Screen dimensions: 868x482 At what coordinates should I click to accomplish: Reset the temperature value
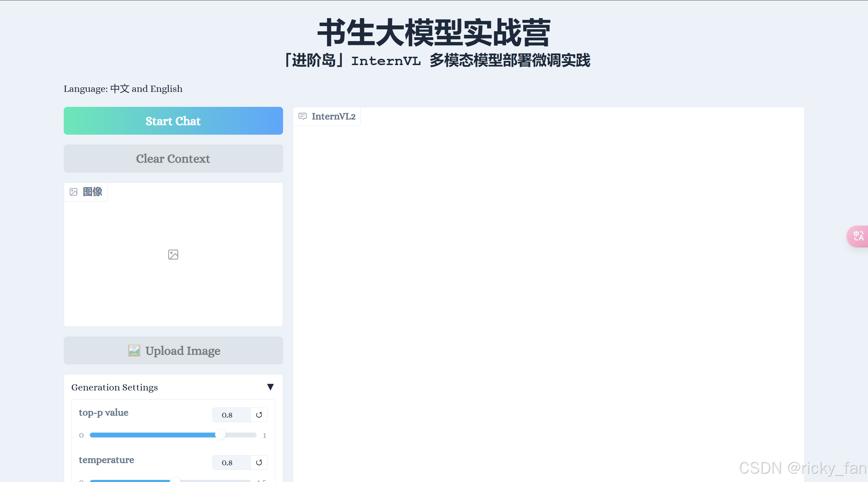coord(259,463)
